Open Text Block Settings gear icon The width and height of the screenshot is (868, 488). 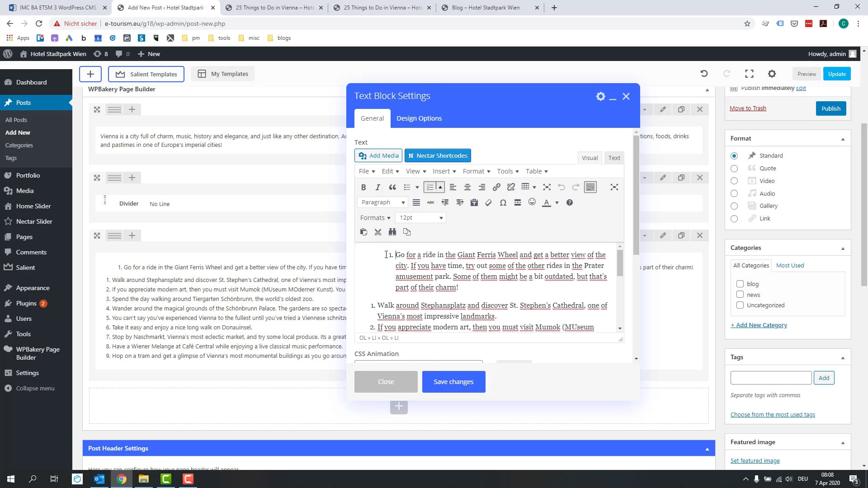pos(600,96)
